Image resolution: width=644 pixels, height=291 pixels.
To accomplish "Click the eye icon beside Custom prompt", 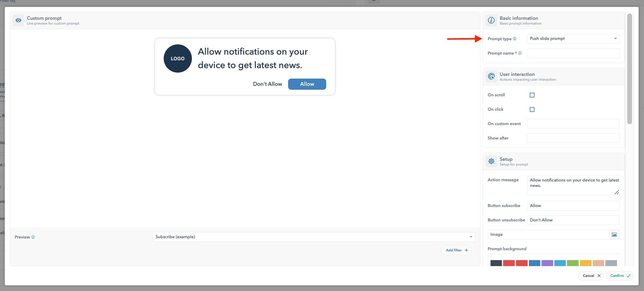I will [18, 20].
